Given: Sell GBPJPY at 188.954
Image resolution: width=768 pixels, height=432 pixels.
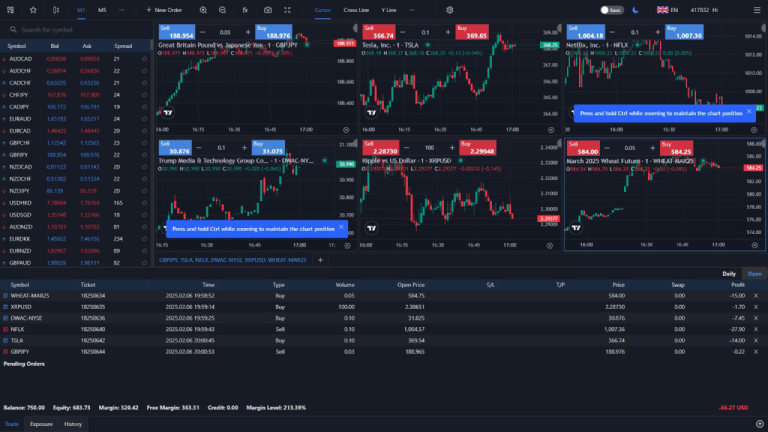Looking at the screenshot, I should click(176, 32).
